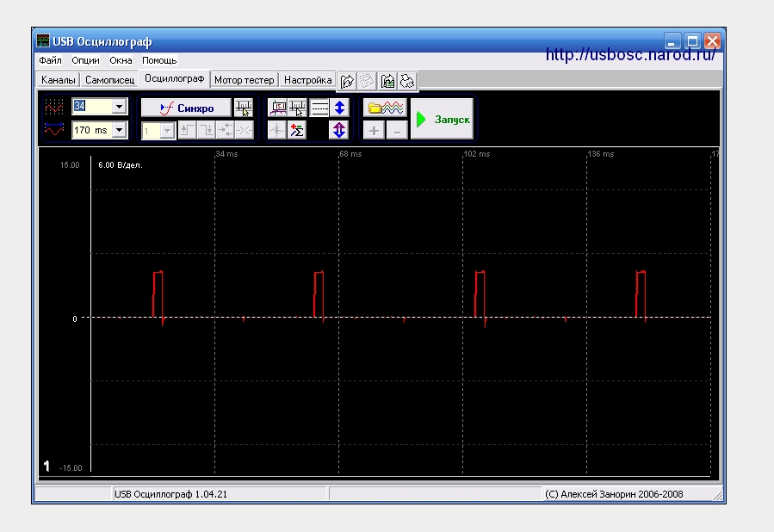Click the grid cursor icon beside dashed lines button
This screenshot has height=532, width=774.
click(298, 108)
